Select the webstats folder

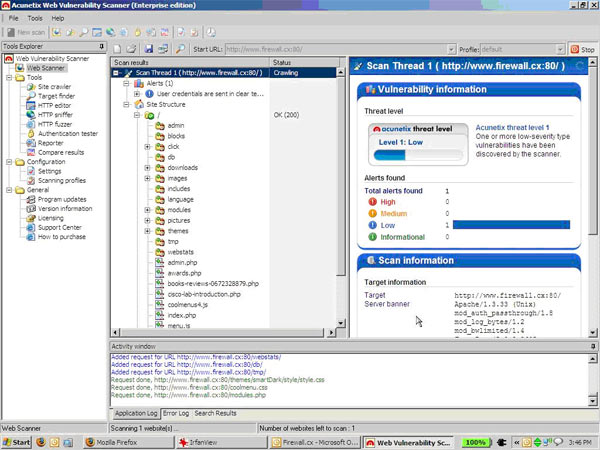pos(181,252)
